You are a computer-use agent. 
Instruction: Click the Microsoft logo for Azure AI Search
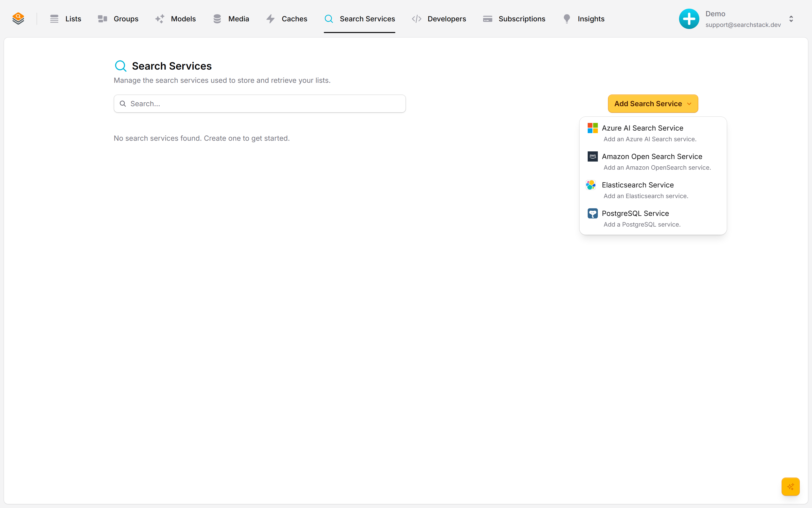[593, 128]
